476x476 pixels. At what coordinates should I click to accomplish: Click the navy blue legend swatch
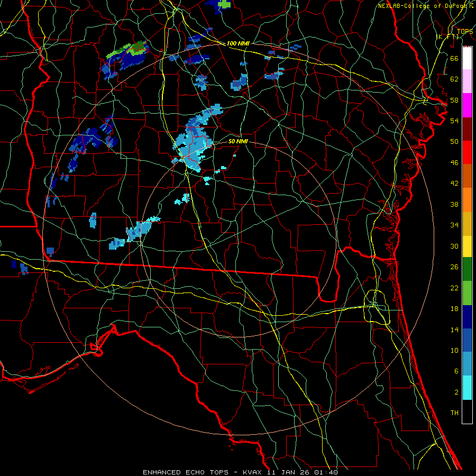pos(467,317)
